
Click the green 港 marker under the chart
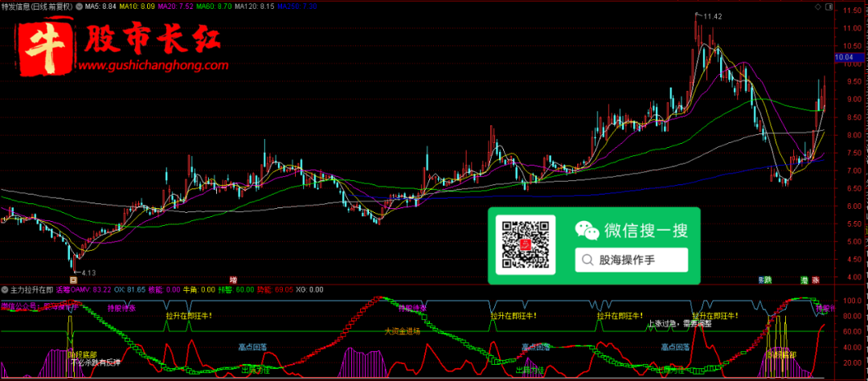tap(804, 281)
